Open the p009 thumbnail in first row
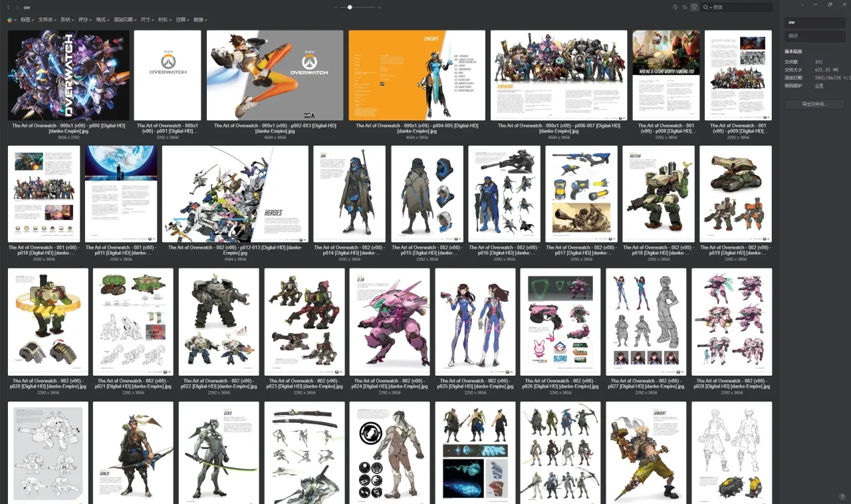The height and width of the screenshot is (504, 851). click(x=738, y=75)
